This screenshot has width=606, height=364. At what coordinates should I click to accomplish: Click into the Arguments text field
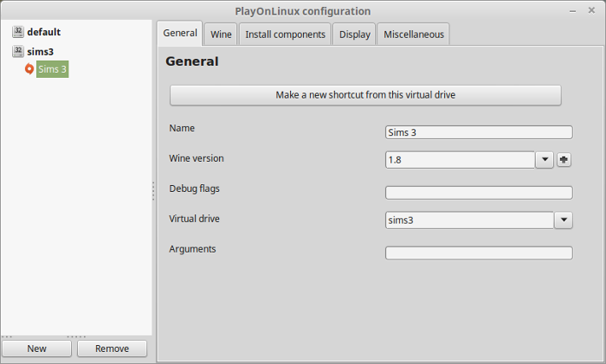tap(479, 253)
